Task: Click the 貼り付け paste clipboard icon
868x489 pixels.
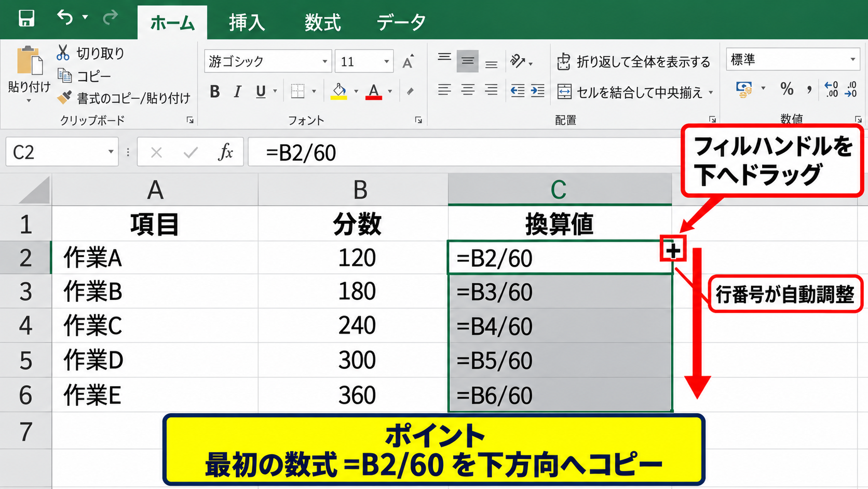Action: [30, 61]
